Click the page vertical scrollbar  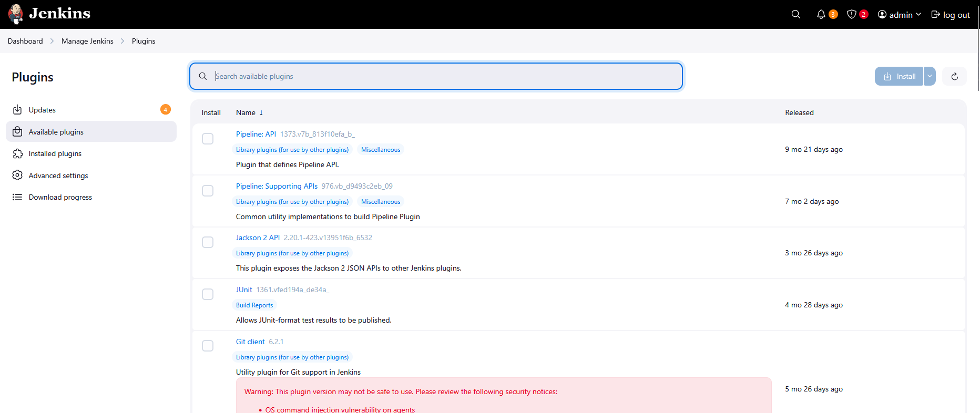tap(978, 46)
